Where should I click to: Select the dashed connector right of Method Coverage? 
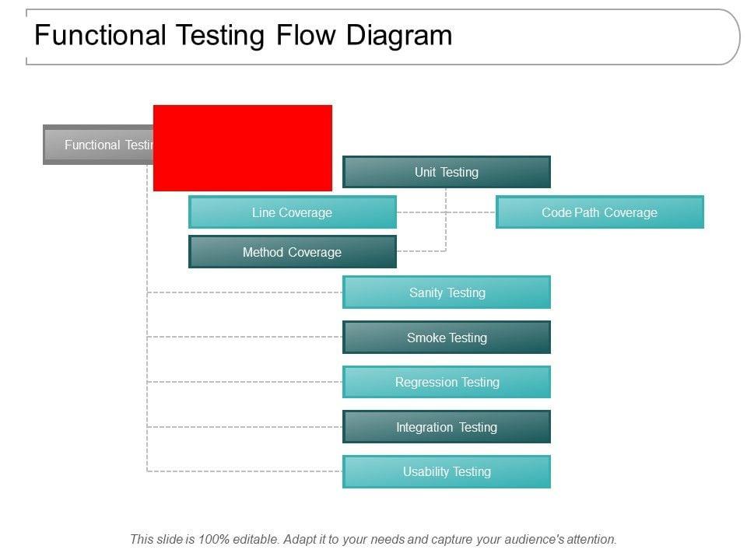420,251
